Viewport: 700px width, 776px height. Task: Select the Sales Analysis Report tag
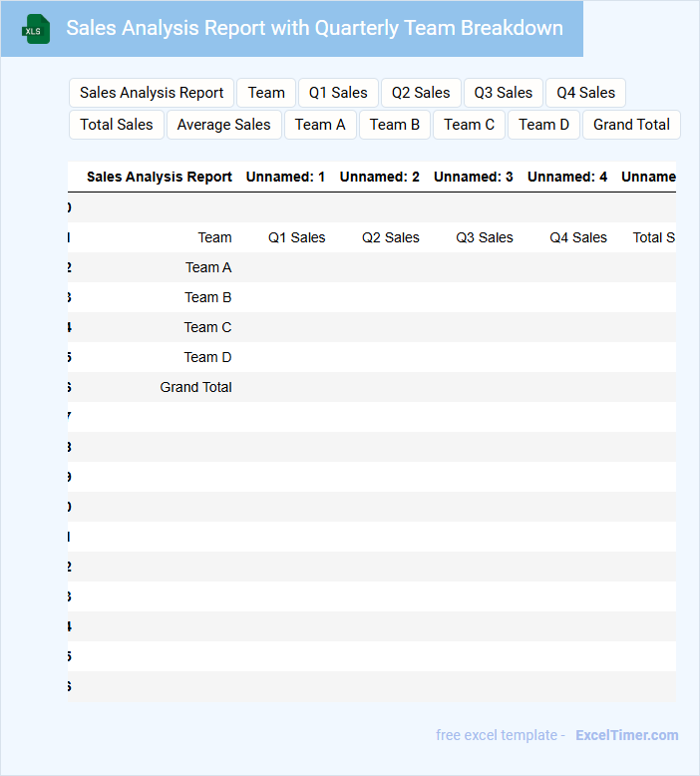click(x=152, y=93)
